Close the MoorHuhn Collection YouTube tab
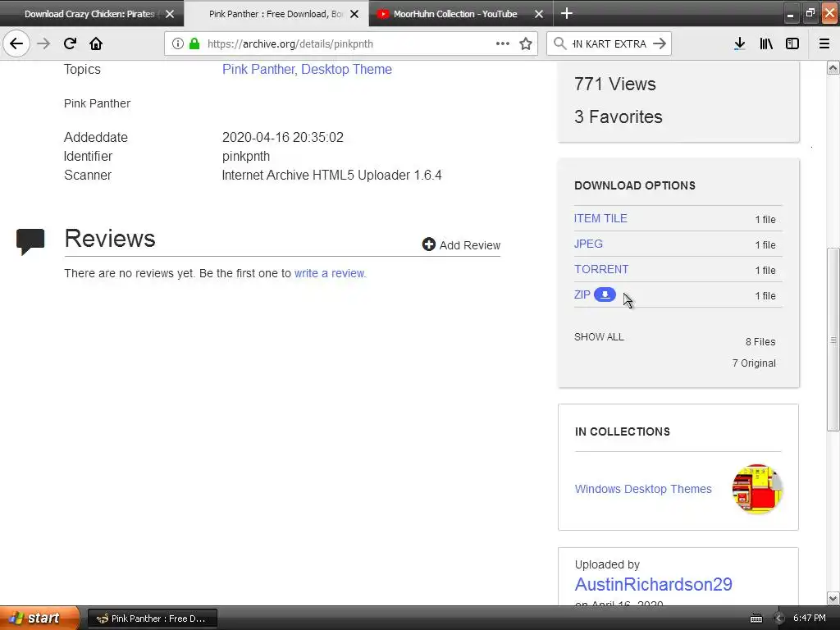The image size is (840, 630). pos(539,14)
